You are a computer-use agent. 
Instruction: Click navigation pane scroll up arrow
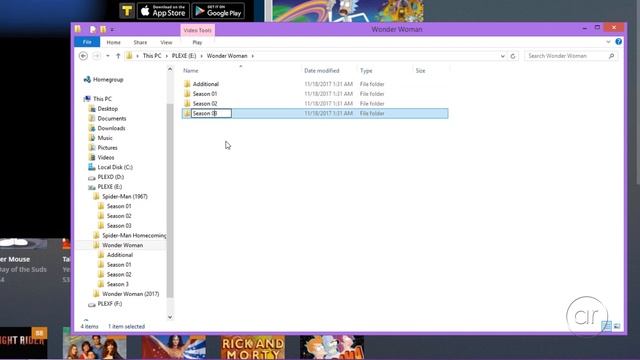tap(170, 69)
